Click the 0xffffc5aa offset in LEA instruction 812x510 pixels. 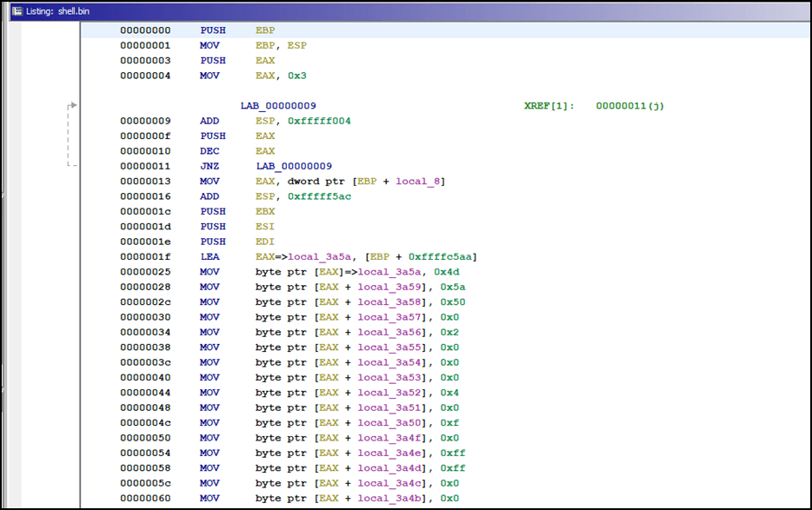441,257
